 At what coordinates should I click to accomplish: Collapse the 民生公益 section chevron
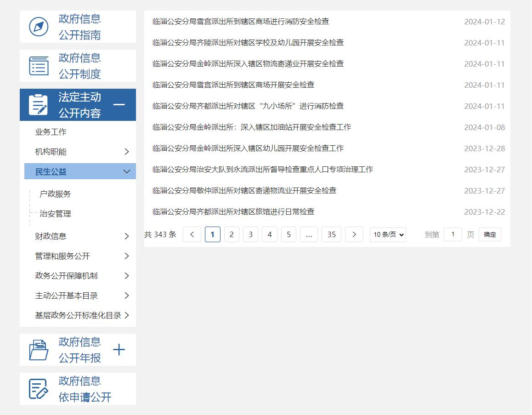click(127, 171)
